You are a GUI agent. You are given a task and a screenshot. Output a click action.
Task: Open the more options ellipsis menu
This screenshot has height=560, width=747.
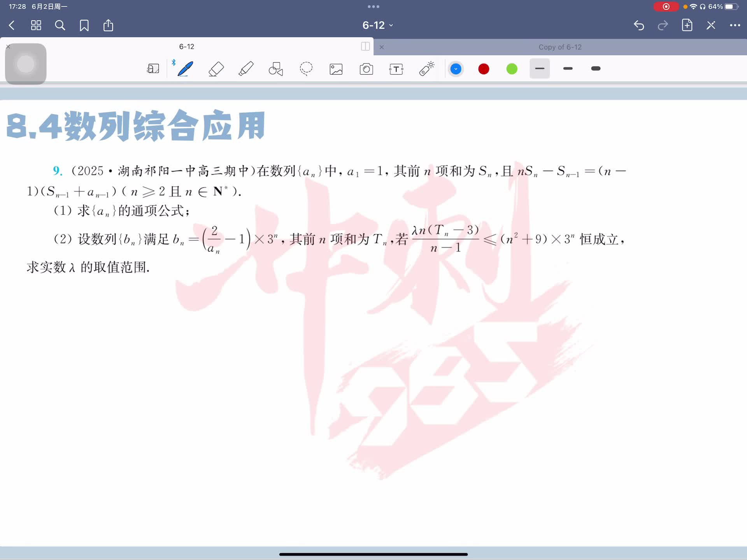coord(735,26)
